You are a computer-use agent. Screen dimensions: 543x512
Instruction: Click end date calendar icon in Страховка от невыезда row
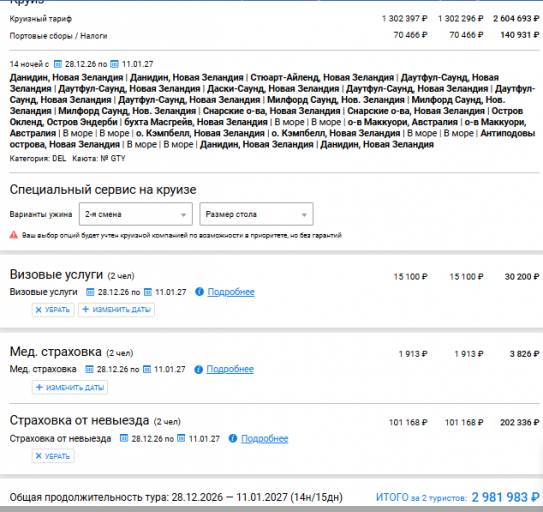pyautogui.click(x=181, y=438)
